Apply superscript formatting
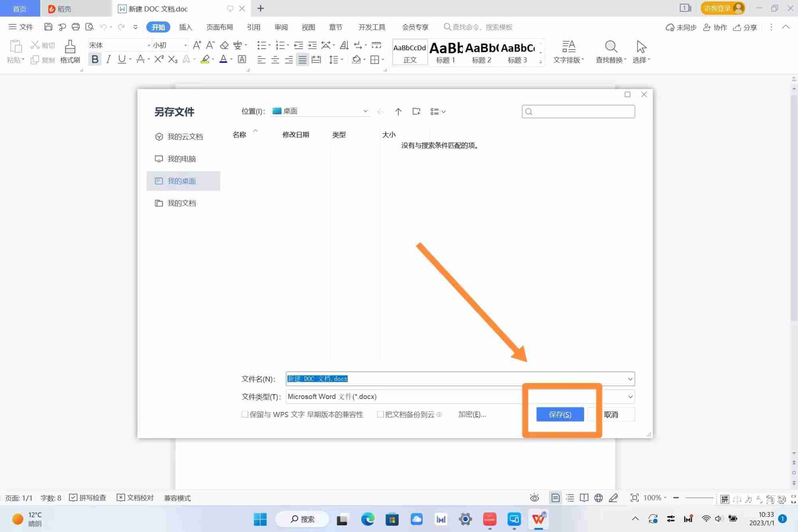 pyautogui.click(x=158, y=59)
